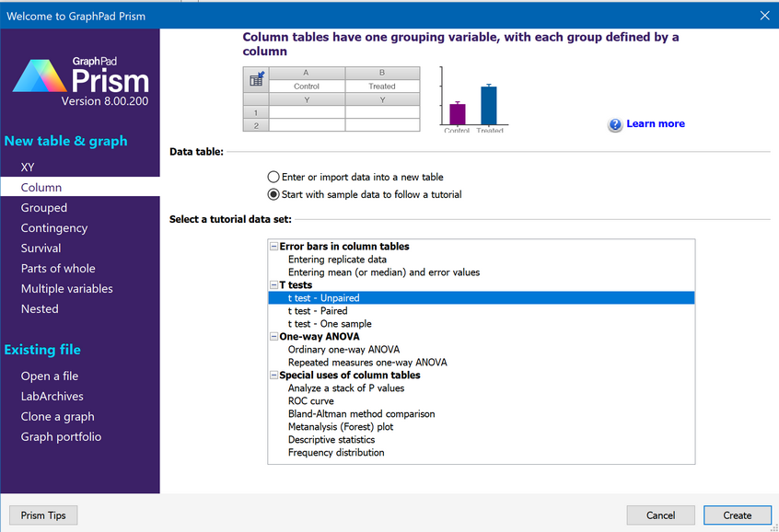Image resolution: width=779 pixels, height=532 pixels.
Task: Close the Welcome to GraphPad Prism dialog
Action: click(x=763, y=16)
